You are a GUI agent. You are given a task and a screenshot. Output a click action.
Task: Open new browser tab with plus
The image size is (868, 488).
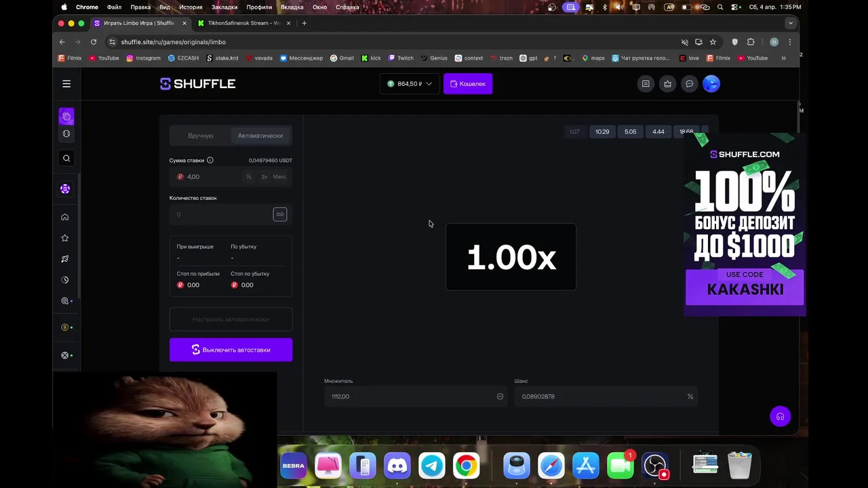pos(304,23)
